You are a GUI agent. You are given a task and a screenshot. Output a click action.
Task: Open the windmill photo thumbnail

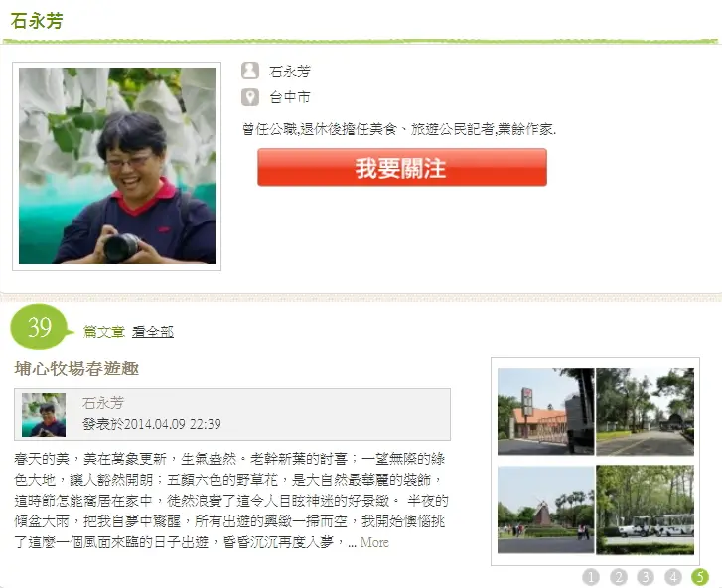pyautogui.click(x=545, y=510)
